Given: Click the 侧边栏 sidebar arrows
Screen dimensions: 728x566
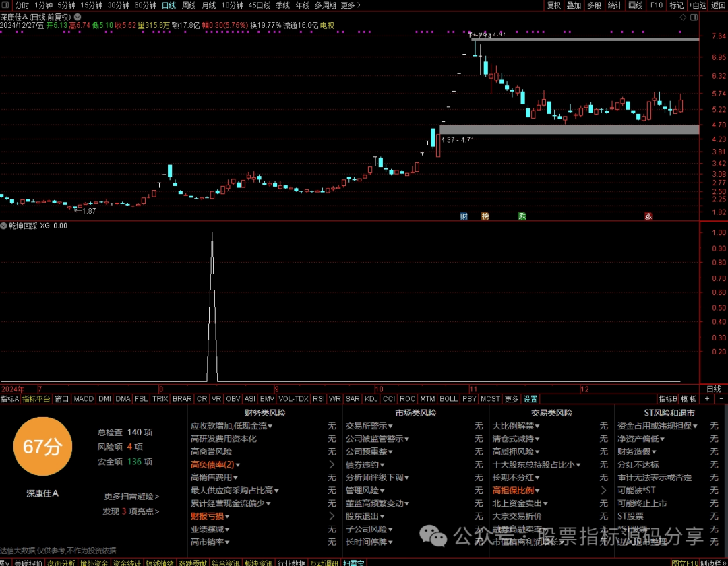Looking at the screenshot, I should pos(713,563).
